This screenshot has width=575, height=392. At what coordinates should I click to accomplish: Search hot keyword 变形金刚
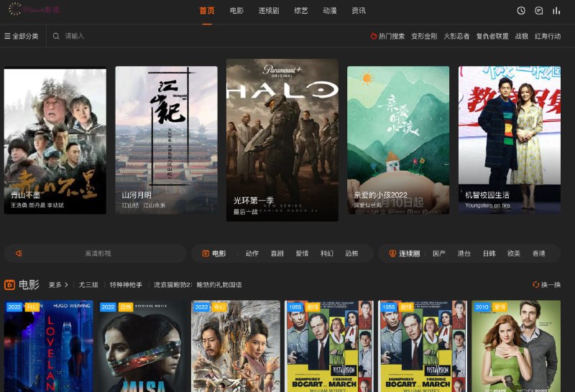coord(424,36)
